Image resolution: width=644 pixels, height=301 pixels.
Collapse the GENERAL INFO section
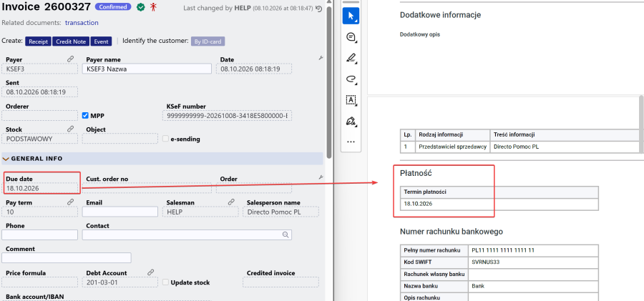pos(6,159)
